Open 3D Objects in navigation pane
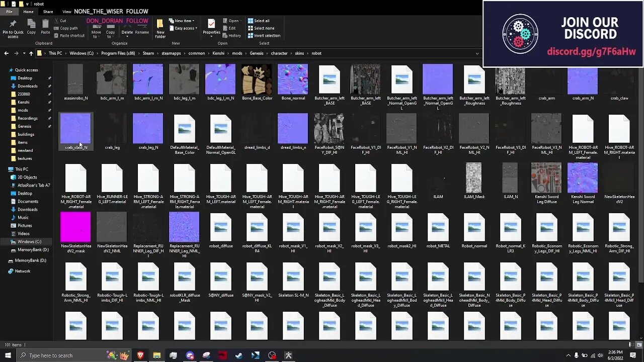The height and width of the screenshot is (362, 644). [x=27, y=177]
